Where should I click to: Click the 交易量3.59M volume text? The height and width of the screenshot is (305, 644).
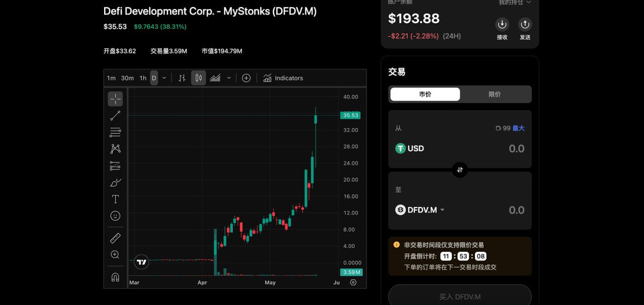coord(169,51)
